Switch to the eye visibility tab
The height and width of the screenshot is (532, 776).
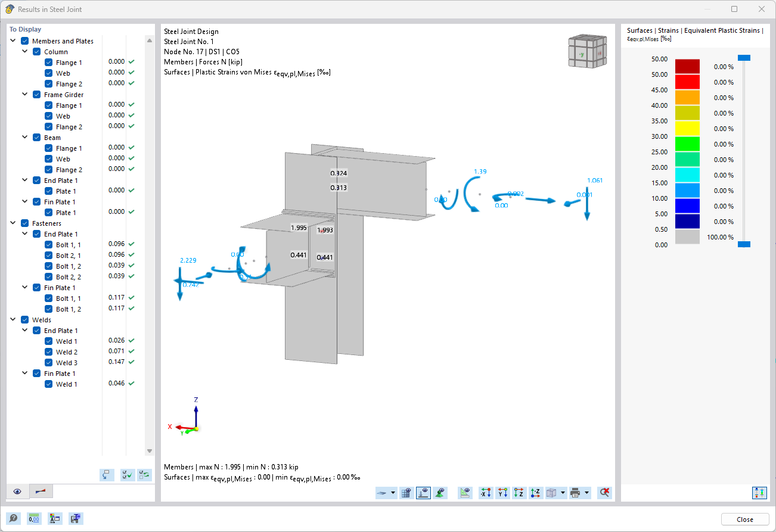[17, 491]
